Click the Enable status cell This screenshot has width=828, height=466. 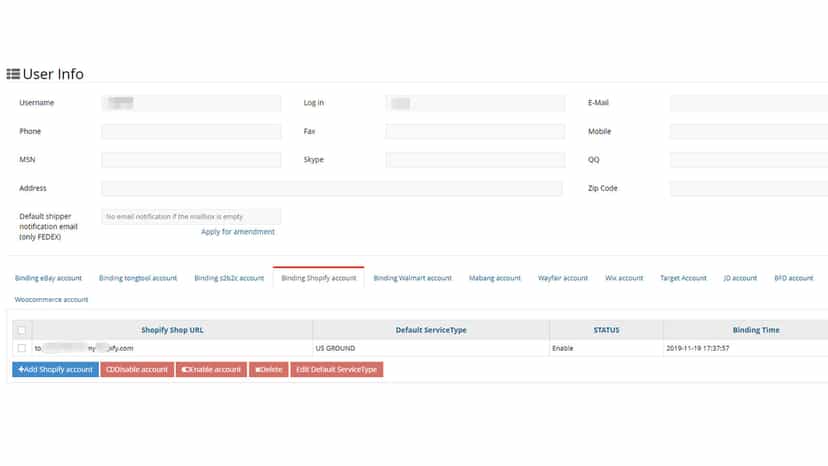[606, 348]
